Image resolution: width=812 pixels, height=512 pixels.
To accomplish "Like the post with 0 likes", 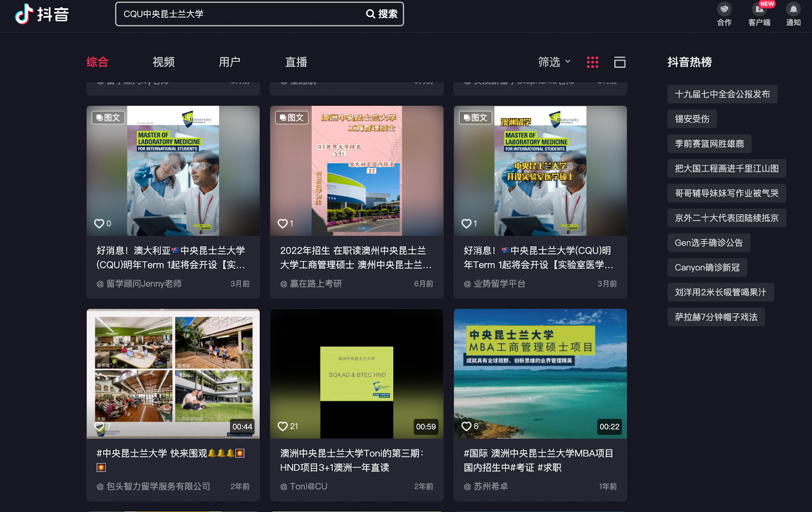I will (x=99, y=223).
